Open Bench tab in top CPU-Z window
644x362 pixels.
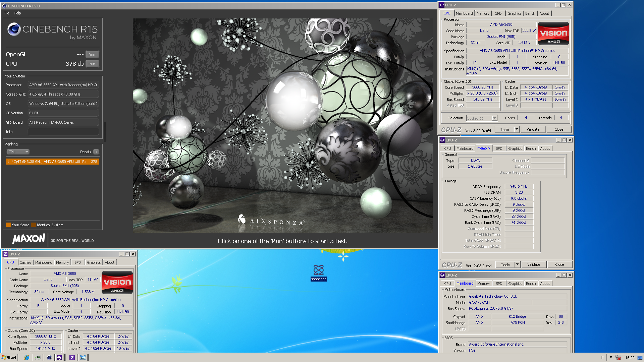tap(530, 13)
